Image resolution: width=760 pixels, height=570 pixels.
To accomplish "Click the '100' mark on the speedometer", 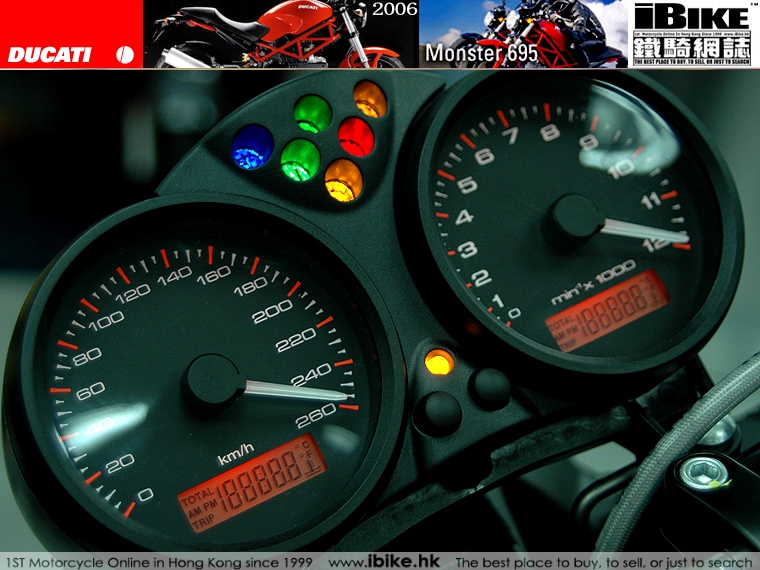I will pos(106,320).
